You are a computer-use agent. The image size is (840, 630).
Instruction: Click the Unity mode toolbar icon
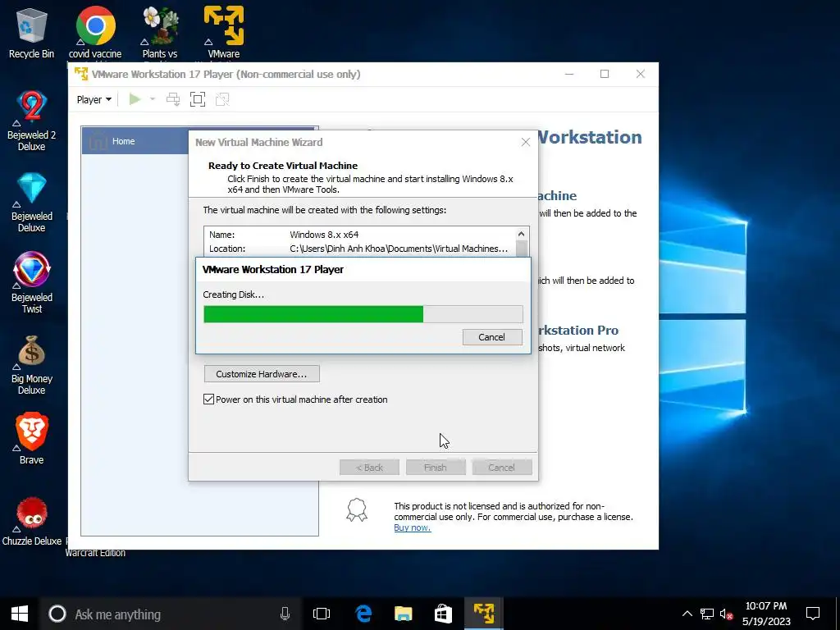(222, 99)
